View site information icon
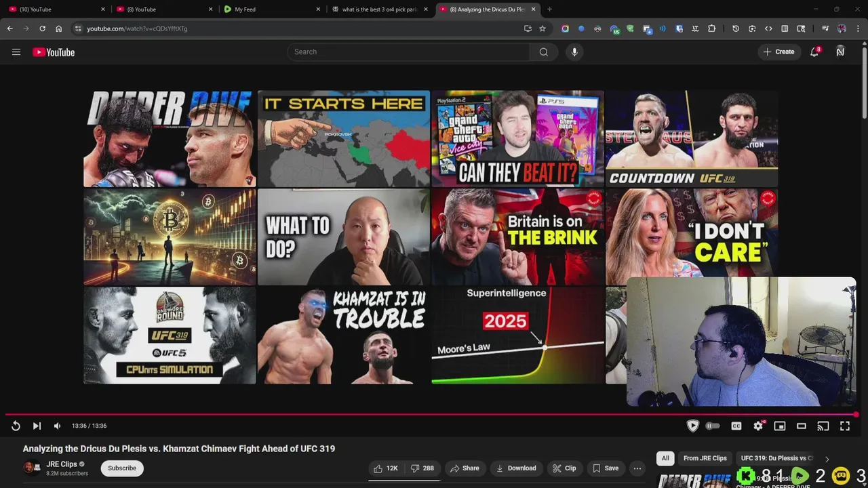868x488 pixels. 78,28
